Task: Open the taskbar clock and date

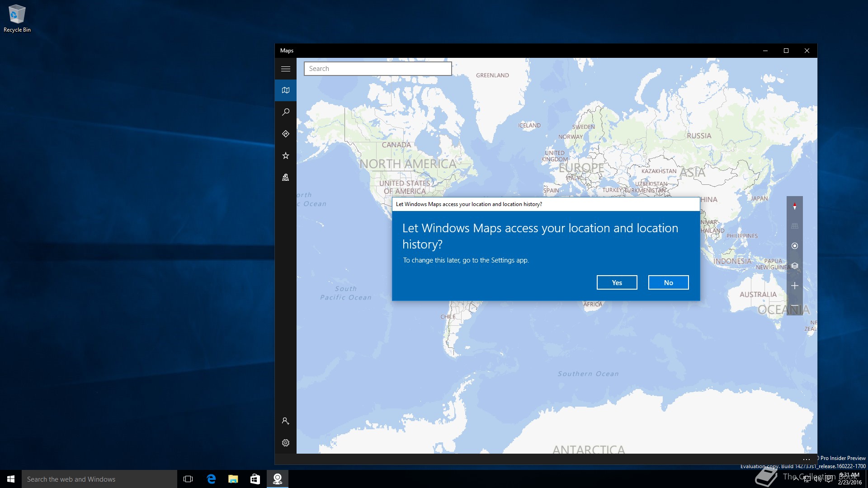Action: 849,479
